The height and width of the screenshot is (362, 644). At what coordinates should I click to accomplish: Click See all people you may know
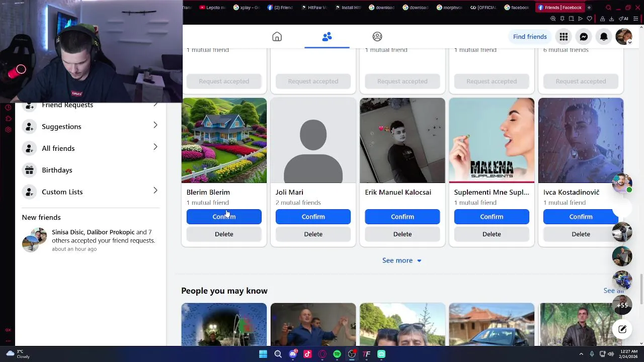tap(613, 291)
